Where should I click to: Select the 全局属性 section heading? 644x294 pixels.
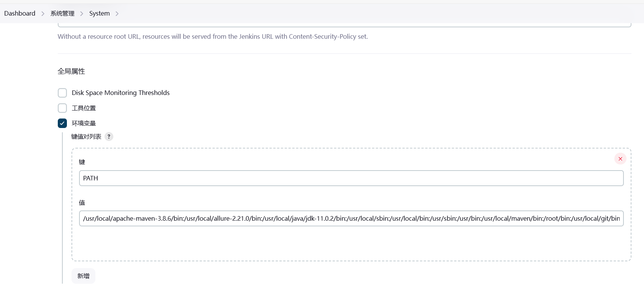pos(71,71)
